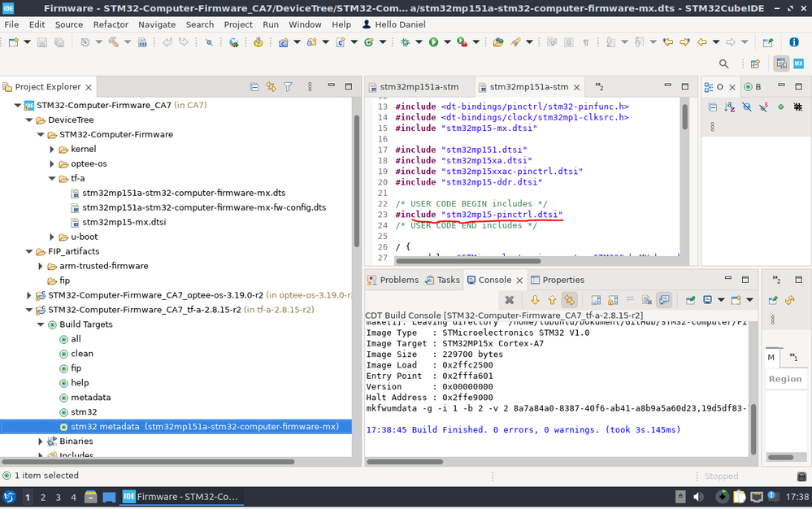
Task: Open the Run button dropdown arrow
Action: (447, 42)
